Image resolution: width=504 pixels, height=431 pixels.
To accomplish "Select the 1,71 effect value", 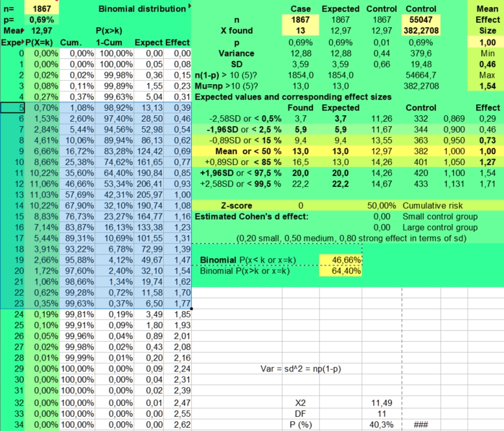I will tap(487, 184).
